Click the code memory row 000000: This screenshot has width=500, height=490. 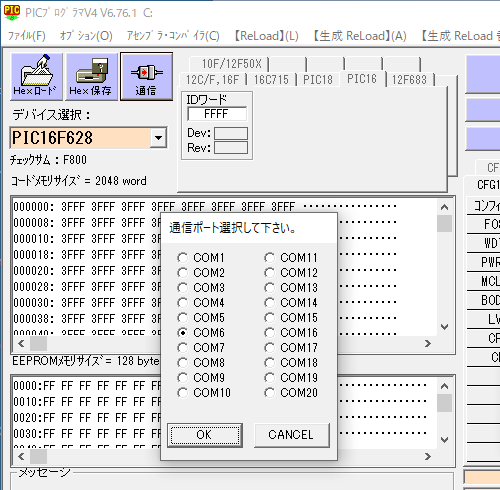205,207
